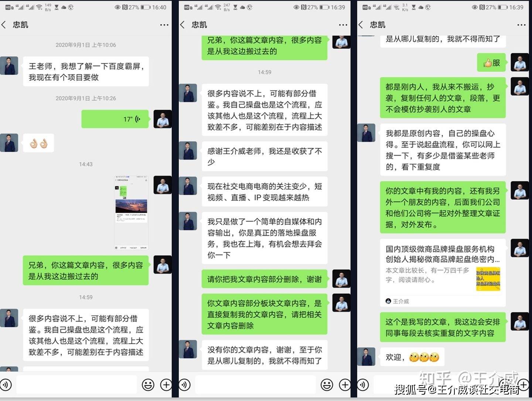Tap the 请你把我文章内容部分删除 message bubble
The image size is (532, 401).
[265, 279]
